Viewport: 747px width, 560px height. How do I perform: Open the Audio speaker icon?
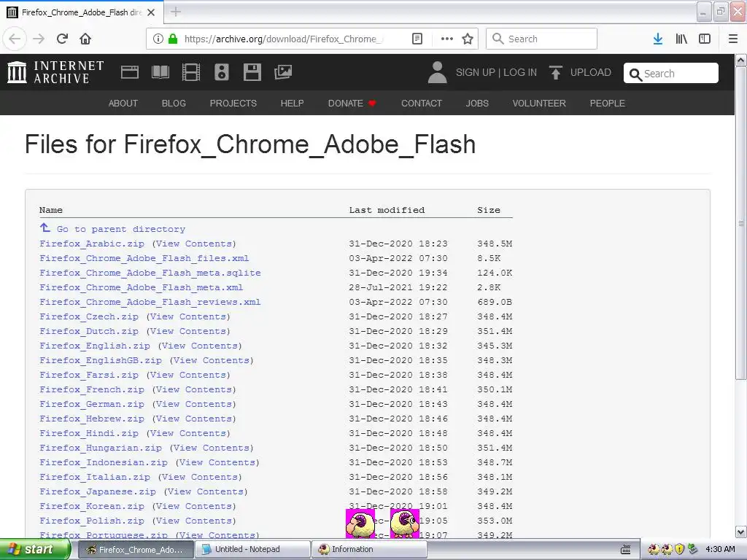click(x=222, y=72)
